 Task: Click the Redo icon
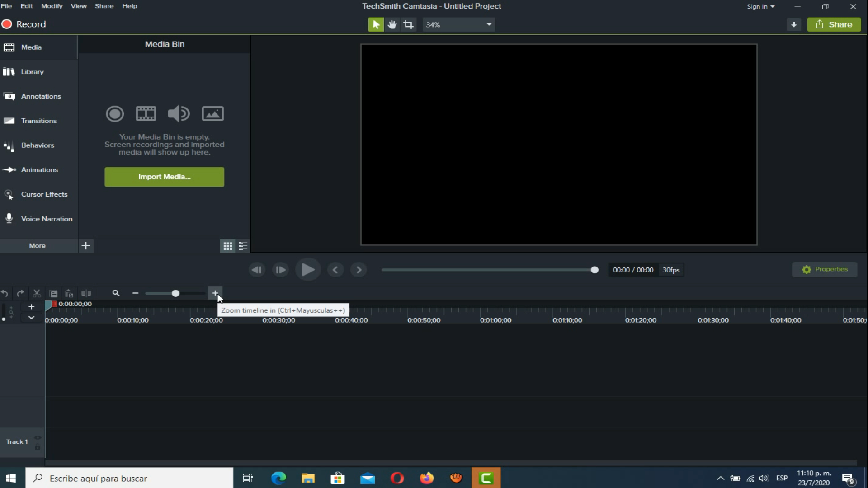tap(20, 293)
